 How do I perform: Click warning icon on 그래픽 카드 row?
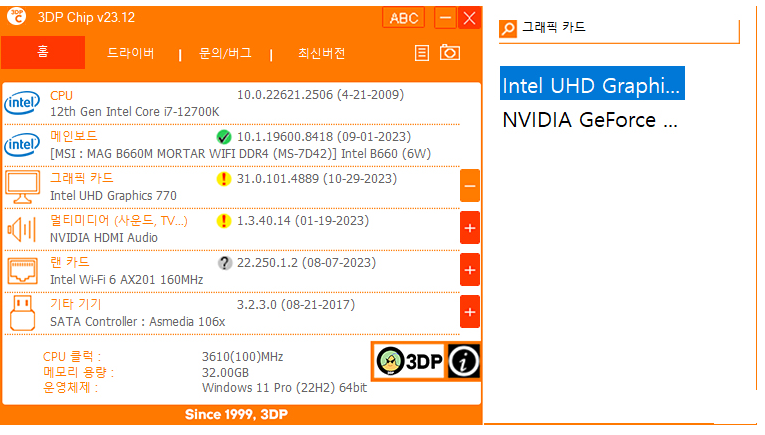[224, 179]
